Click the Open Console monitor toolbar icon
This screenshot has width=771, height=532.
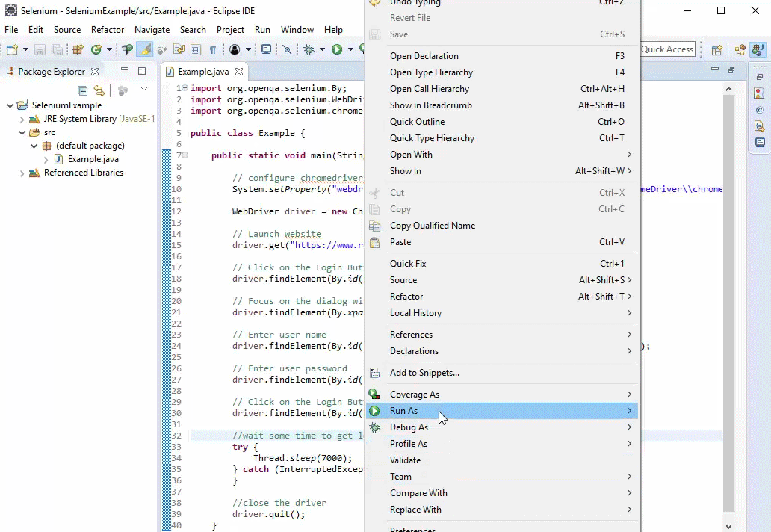click(266, 49)
